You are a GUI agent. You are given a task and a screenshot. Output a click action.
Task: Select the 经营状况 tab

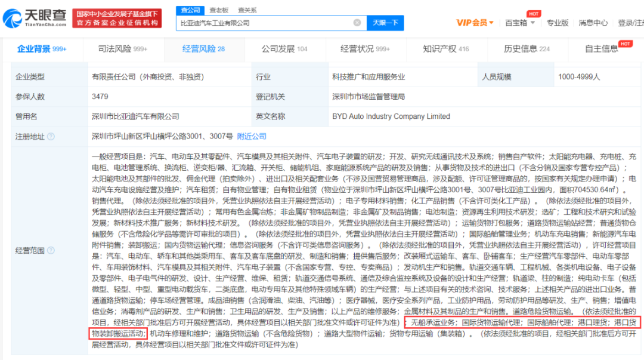(357, 49)
